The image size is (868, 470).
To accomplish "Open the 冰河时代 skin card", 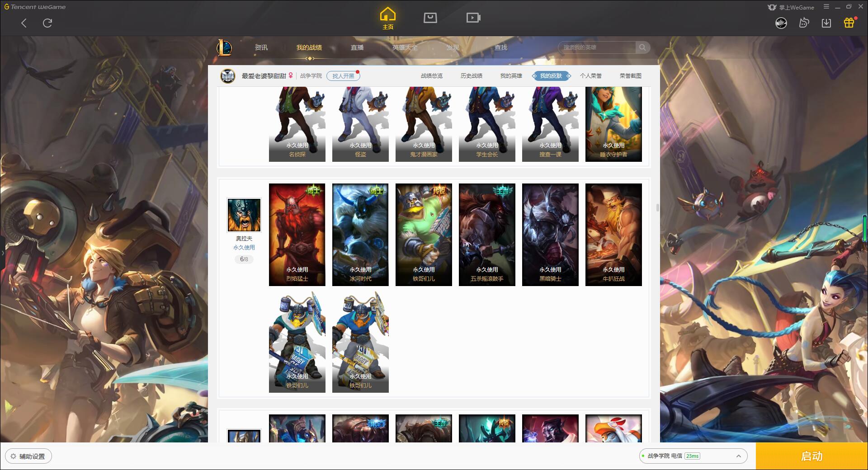I will 360,235.
